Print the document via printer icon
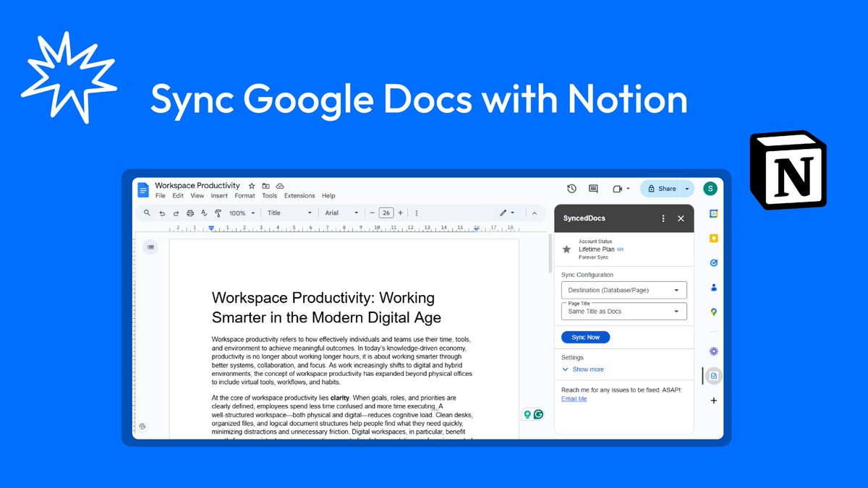The height and width of the screenshot is (488, 868). click(190, 213)
